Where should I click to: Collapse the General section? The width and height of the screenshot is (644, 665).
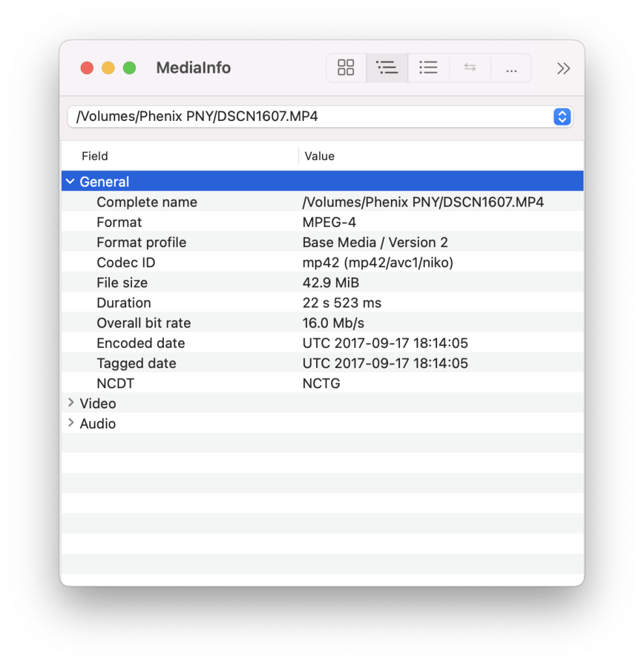(x=70, y=181)
